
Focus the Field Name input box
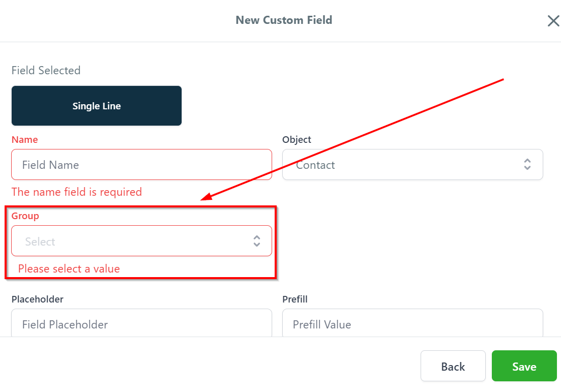(141, 165)
